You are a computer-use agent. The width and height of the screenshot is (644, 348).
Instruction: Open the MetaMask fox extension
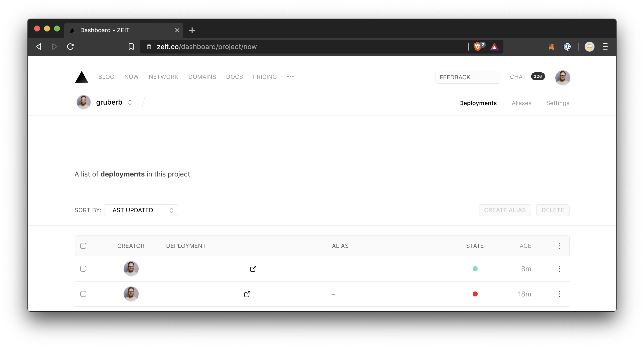tap(551, 47)
